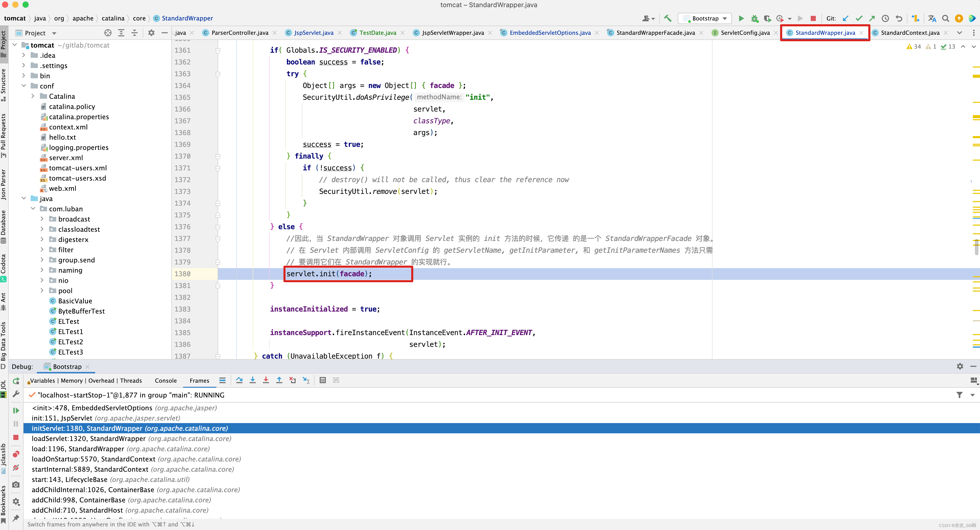Toggle the pin tab icon in Debug panel
980x530 pixels.
tap(16, 518)
